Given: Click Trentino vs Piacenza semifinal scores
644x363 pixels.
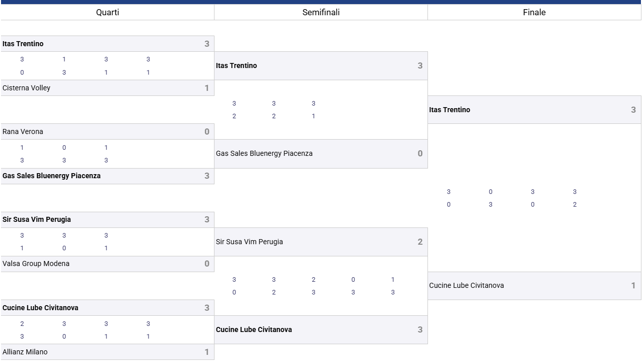Looking at the screenshot, I should coord(273,110).
